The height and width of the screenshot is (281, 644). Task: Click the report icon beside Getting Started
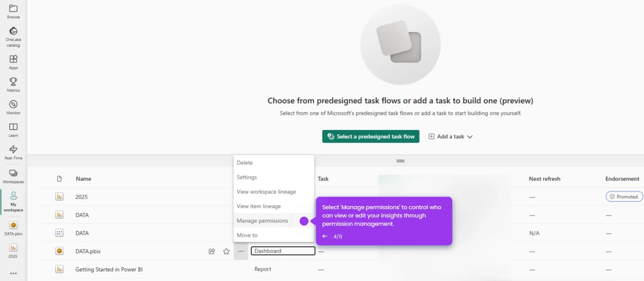[59, 269]
